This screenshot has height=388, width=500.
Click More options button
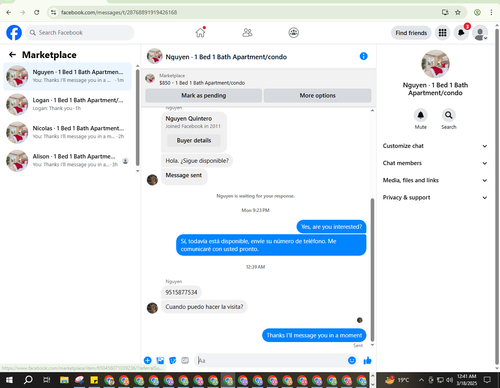pyautogui.click(x=317, y=95)
